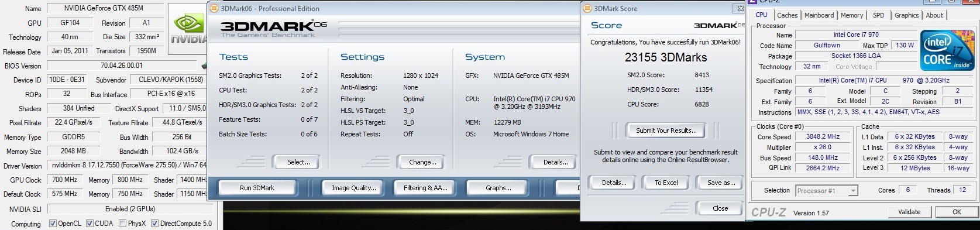Enable the PhysX checkbox
980x230 pixels.
pos(122,224)
